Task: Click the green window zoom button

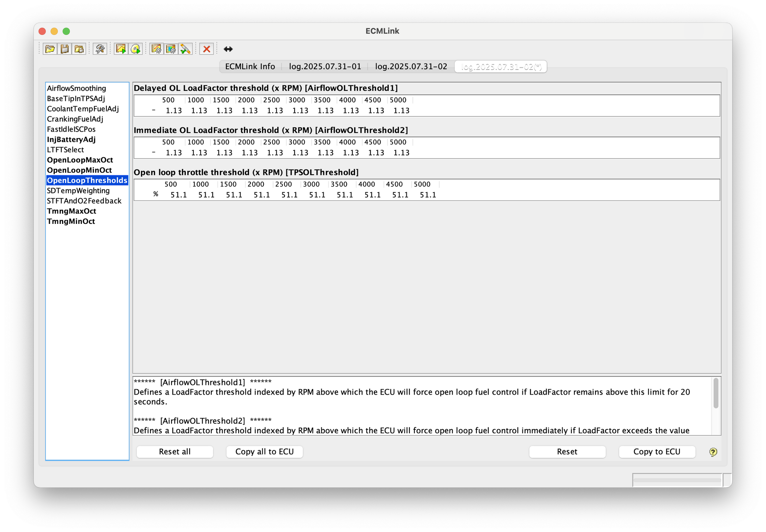Action: [66, 31]
